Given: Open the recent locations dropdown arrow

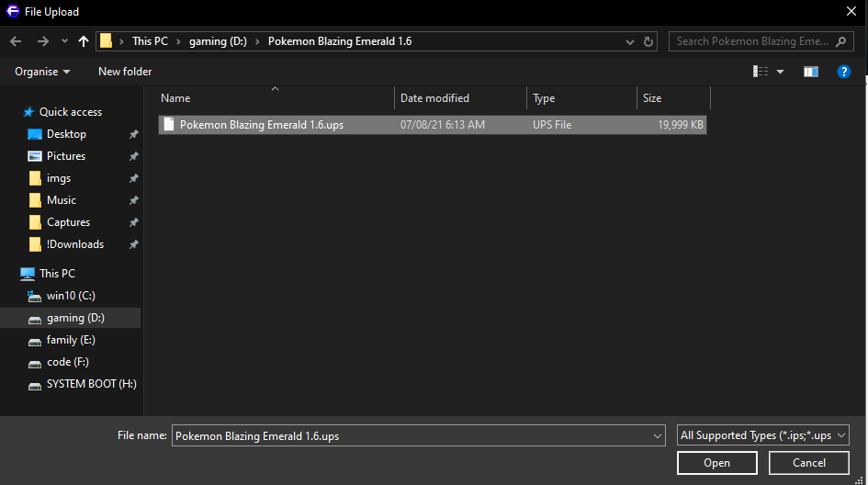Looking at the screenshot, I should click(x=64, y=41).
